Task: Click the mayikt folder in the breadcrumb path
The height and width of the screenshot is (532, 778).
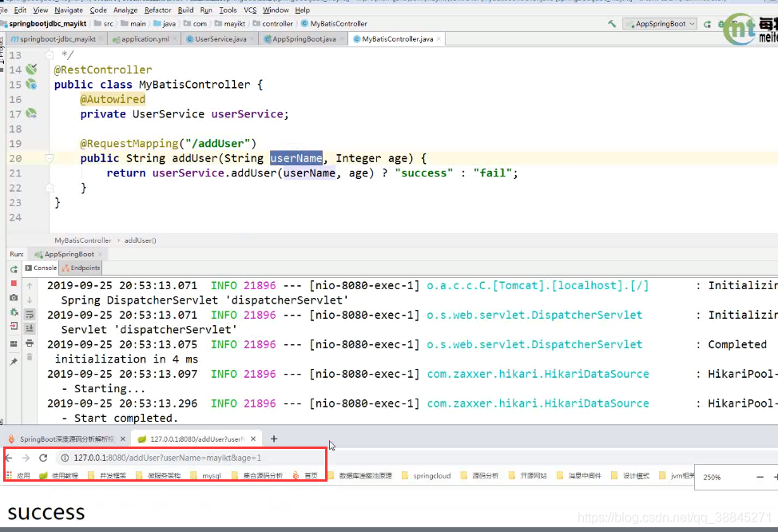Action: (230, 23)
